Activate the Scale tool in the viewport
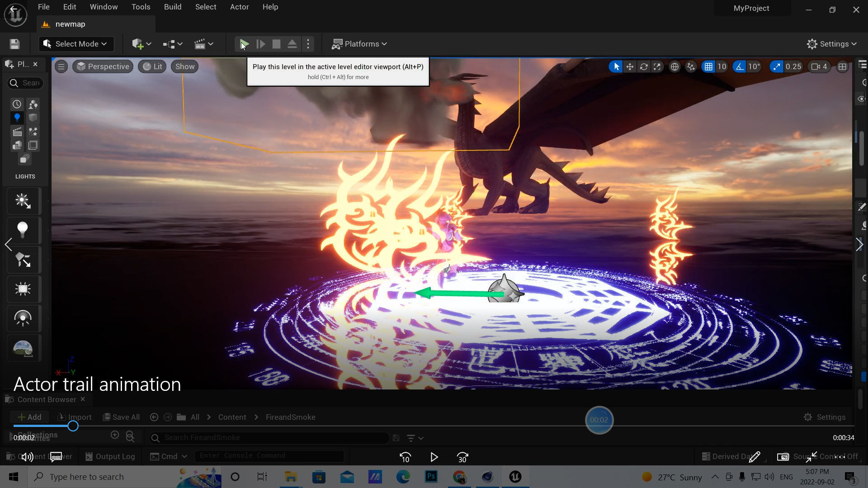This screenshot has width=868, height=488. pos(657,66)
